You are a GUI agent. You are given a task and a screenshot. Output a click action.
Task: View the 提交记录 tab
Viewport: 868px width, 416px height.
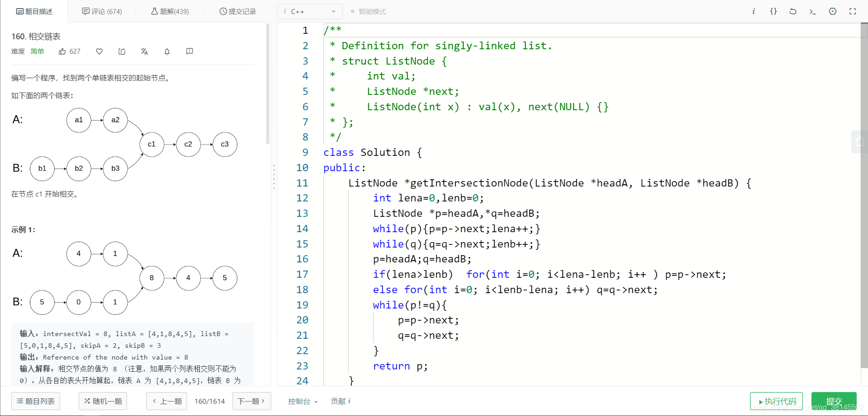pyautogui.click(x=238, y=11)
